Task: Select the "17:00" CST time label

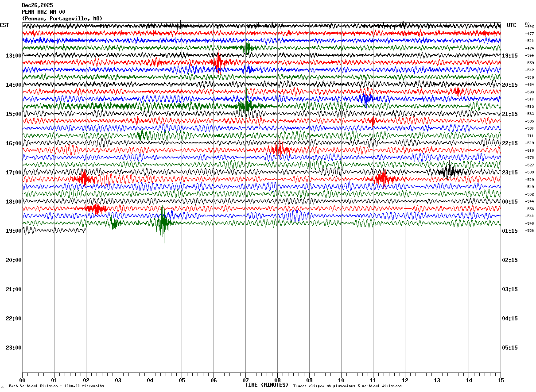Action: tap(14, 173)
